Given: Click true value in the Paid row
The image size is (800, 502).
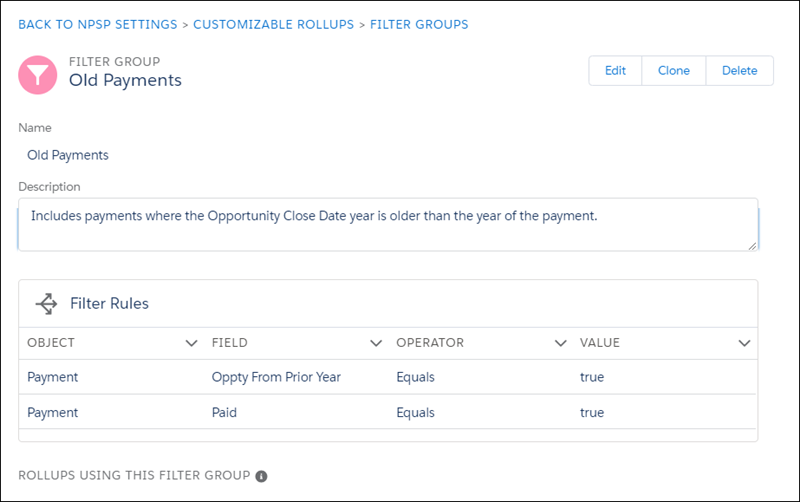Looking at the screenshot, I should pos(592,412).
